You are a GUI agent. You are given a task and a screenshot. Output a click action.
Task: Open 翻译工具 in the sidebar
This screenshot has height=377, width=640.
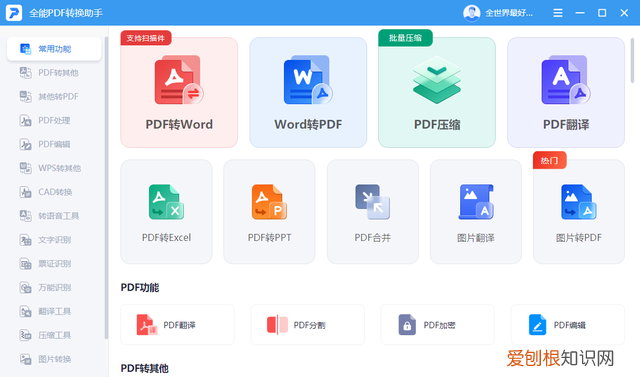pyautogui.click(x=54, y=311)
